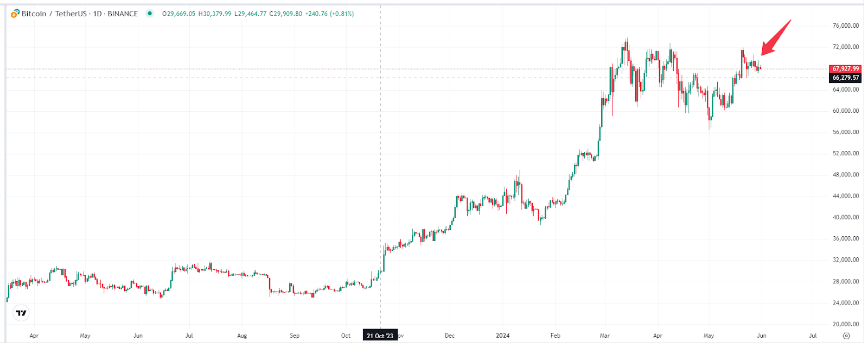868x348 pixels.
Task: Click the OHLC close value C29,909.80
Action: click(286, 14)
